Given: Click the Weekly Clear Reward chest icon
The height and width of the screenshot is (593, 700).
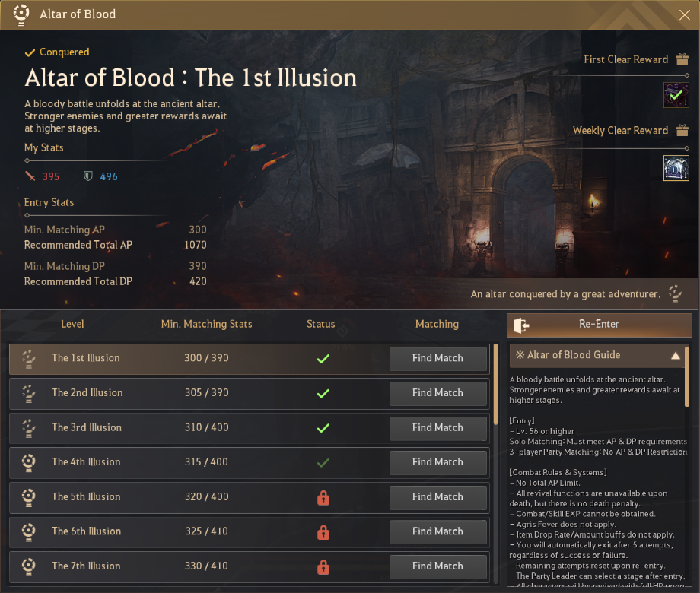Looking at the screenshot, I should tap(676, 167).
